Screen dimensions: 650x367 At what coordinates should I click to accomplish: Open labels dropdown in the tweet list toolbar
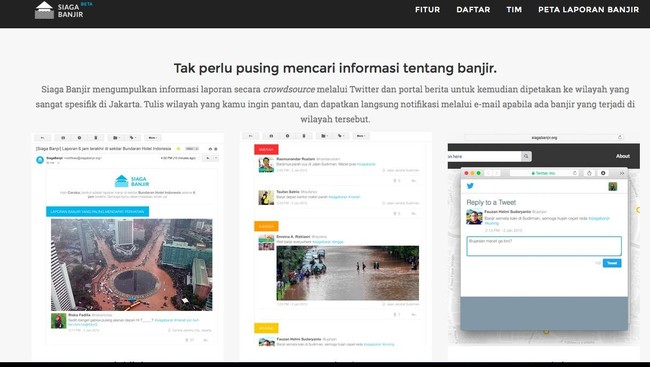pos(341,136)
